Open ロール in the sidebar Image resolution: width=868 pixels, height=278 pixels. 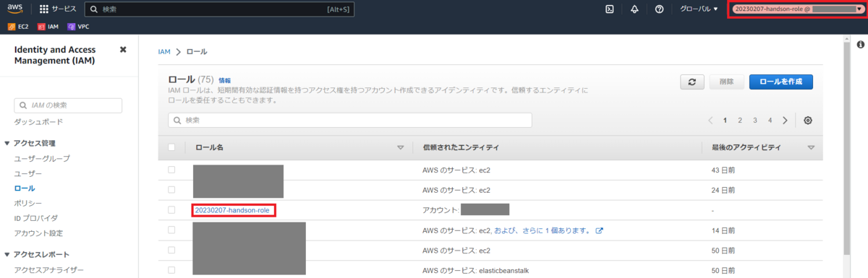[25, 188]
